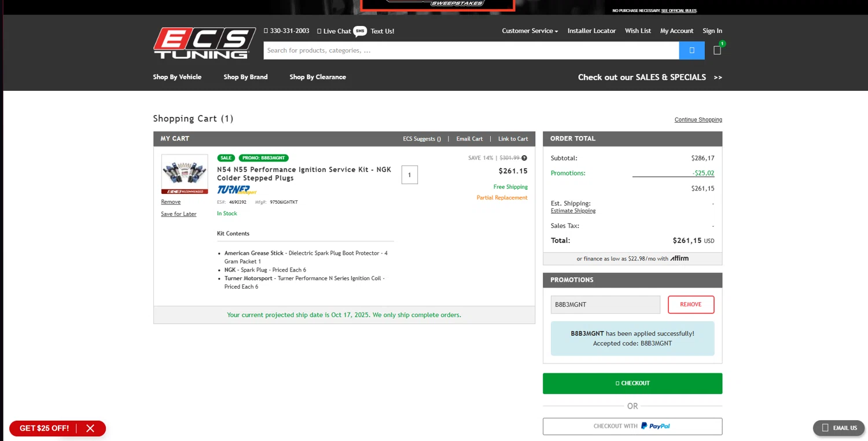Focus the product search field
Viewport: 868px width, 441px height.
(471, 50)
